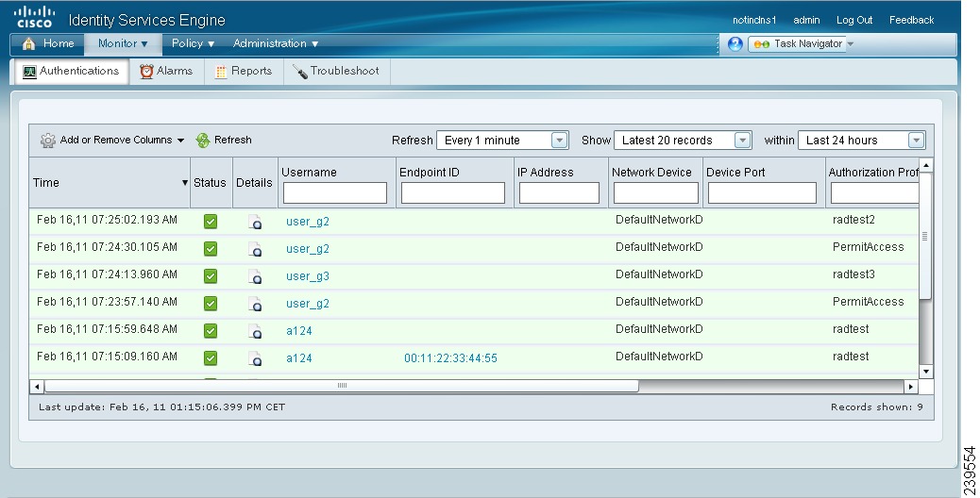Click the radtest3 authorization profile cell
The image size is (980, 498).
click(853, 274)
